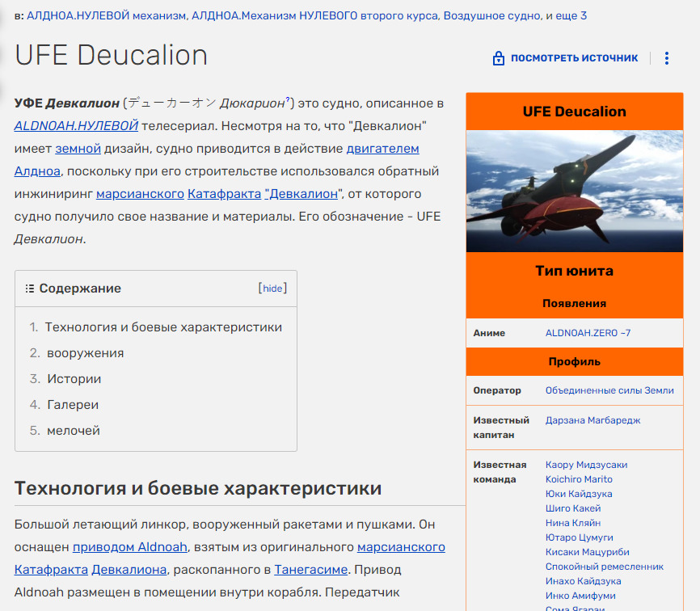
Task: Click the lock icon beside ПОСМОТРЕТЬ ИСТОЧНИК
Action: [499, 58]
